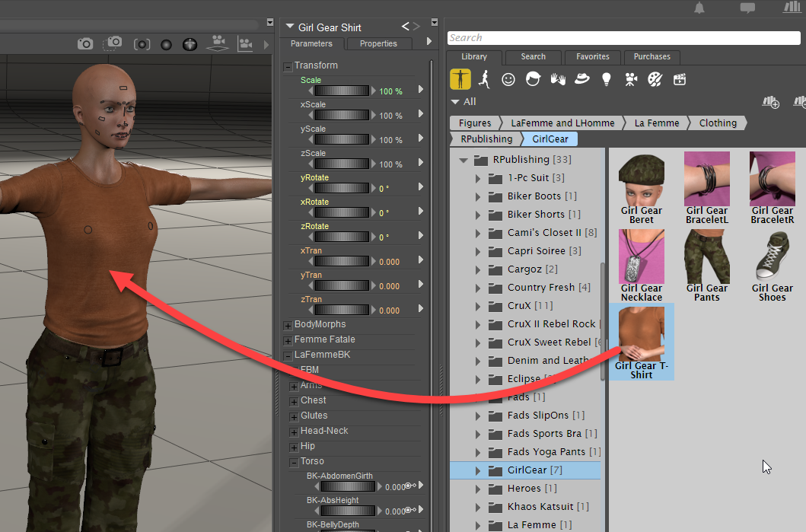This screenshot has width=806, height=532.
Task: Open the Lights bulb category icon
Action: 606,78
